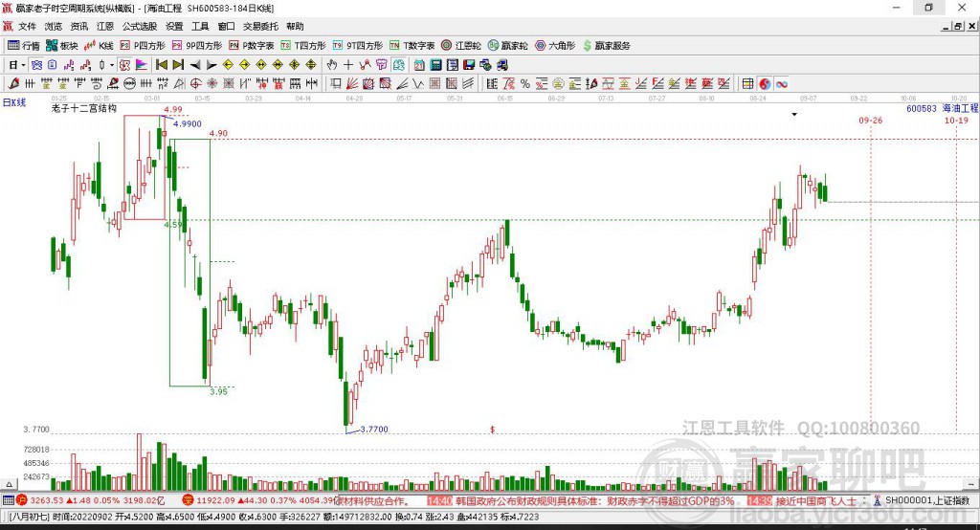Click the 11922.09 index value in status bar

(x=214, y=500)
